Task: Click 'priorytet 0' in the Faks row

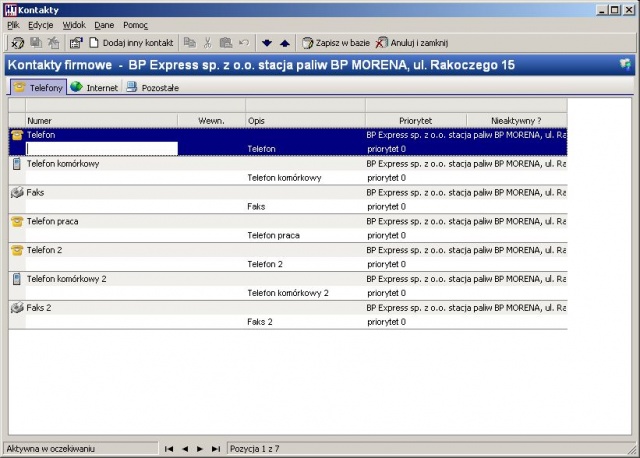Action: 386,207
